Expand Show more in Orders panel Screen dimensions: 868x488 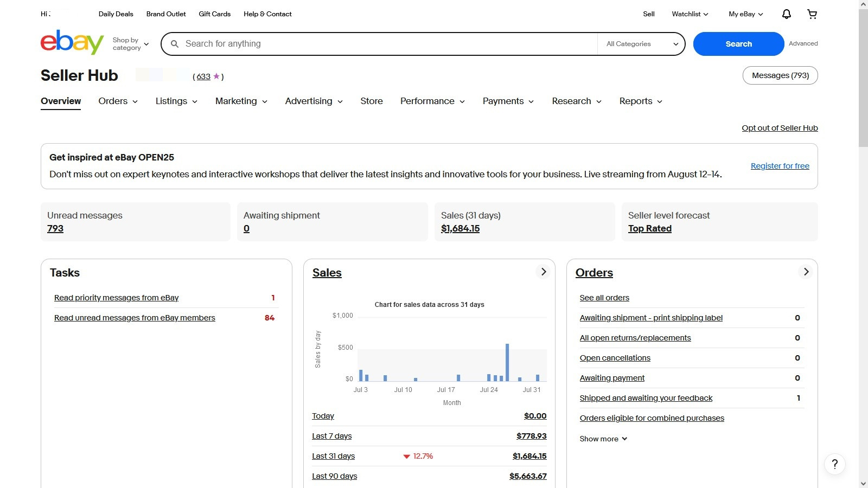(603, 439)
